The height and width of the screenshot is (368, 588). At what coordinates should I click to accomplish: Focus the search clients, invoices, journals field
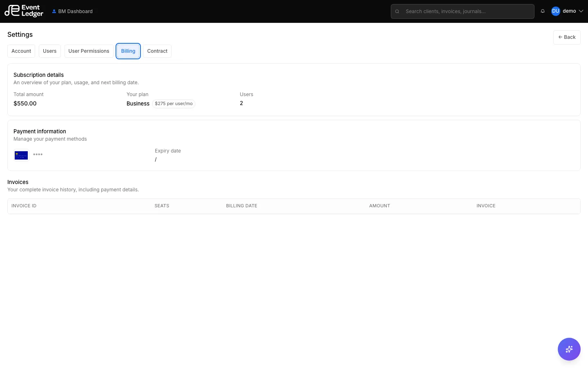pyautogui.click(x=463, y=11)
